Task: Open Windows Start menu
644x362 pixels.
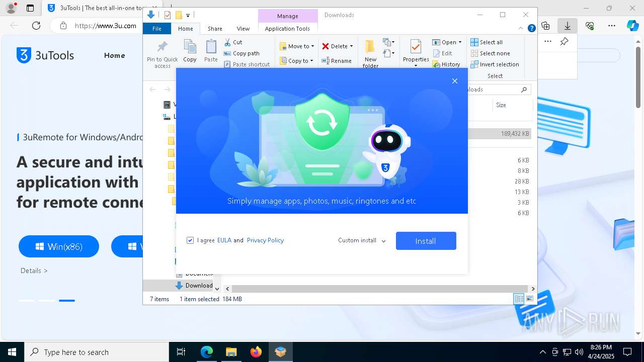Action: [12, 352]
